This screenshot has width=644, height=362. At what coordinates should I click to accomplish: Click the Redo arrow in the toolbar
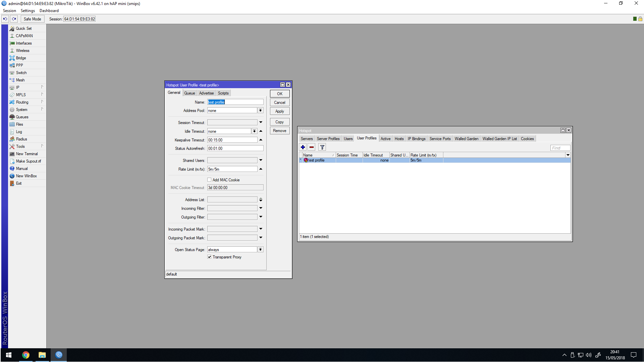point(14,19)
